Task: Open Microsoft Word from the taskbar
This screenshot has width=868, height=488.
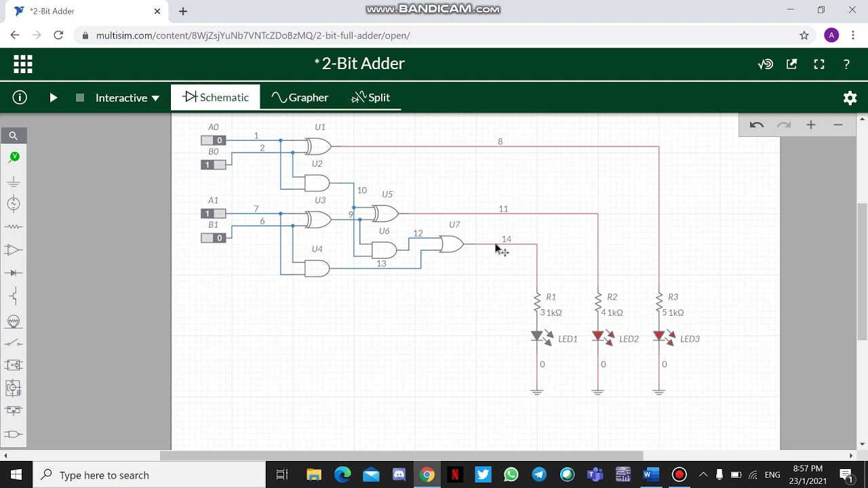Action: click(650, 474)
